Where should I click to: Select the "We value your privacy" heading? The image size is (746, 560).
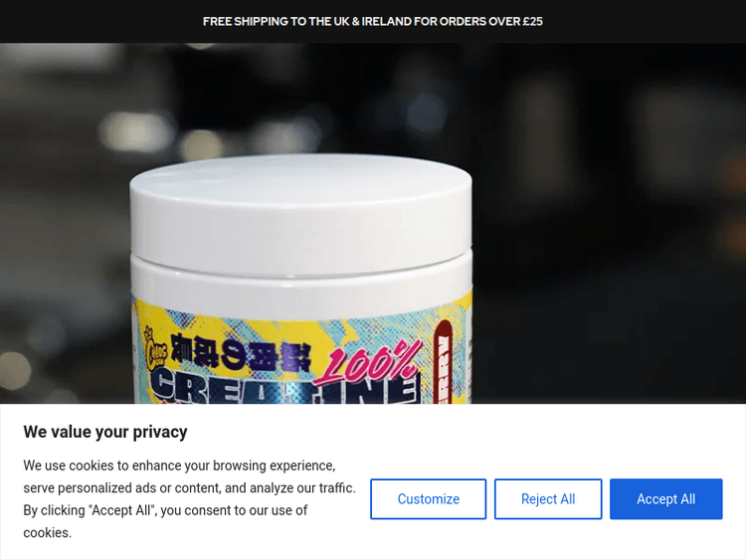105,432
